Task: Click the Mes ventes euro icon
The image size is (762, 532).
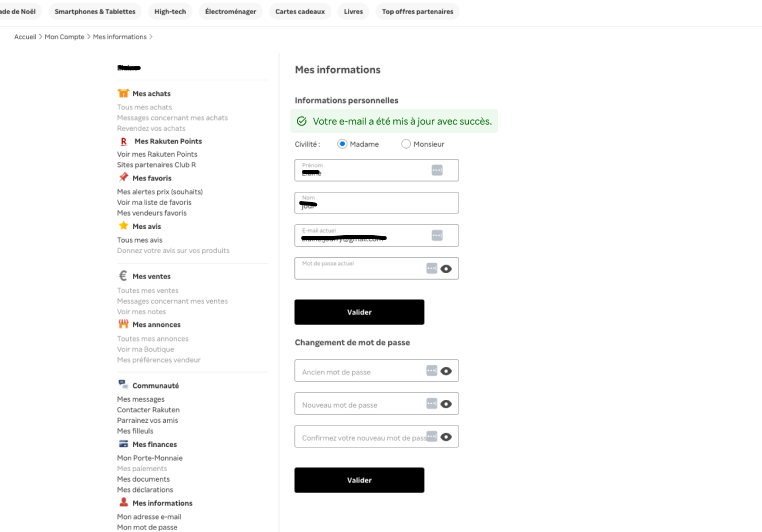Action: click(123, 276)
